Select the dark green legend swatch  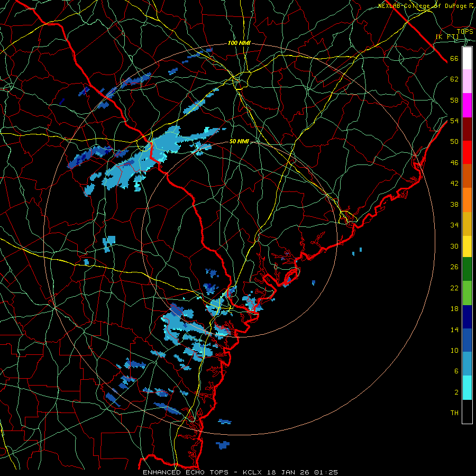coord(467,269)
